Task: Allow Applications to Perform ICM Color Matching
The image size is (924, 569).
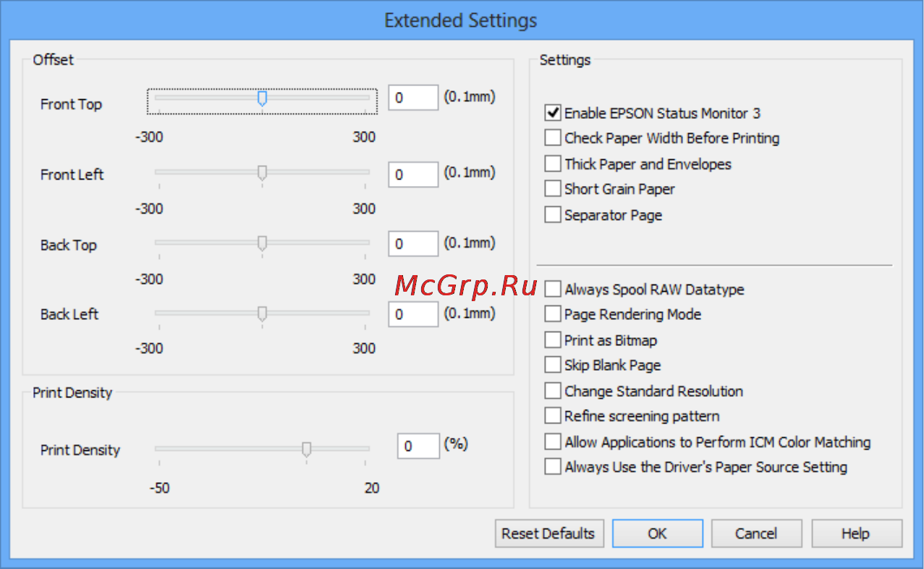Action: tap(553, 442)
